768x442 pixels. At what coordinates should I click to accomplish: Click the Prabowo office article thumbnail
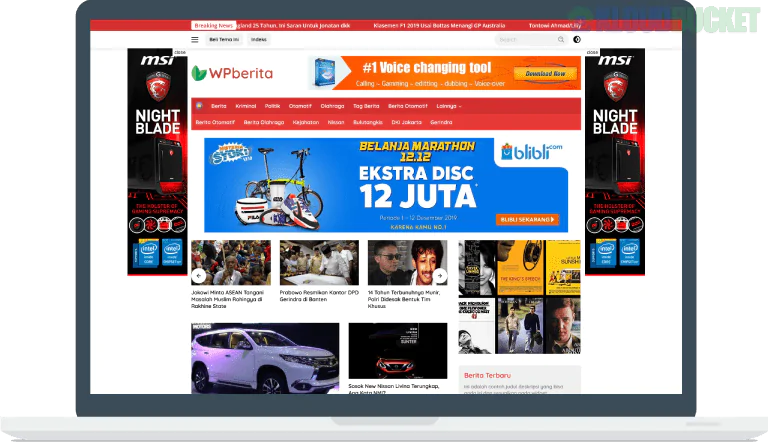(319, 263)
